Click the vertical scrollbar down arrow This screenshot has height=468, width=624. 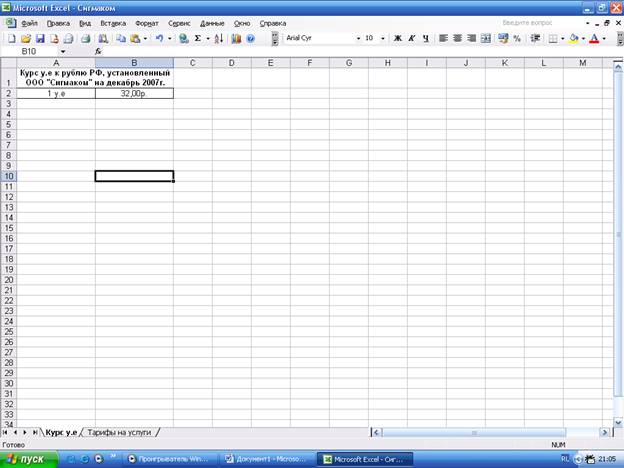click(x=618, y=423)
